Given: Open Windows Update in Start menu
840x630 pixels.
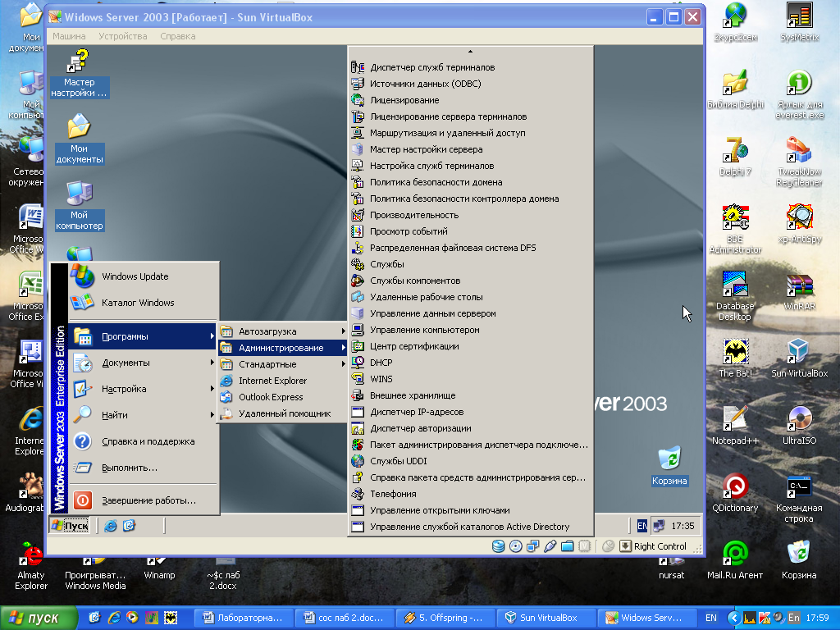Looking at the screenshot, I should [x=144, y=276].
